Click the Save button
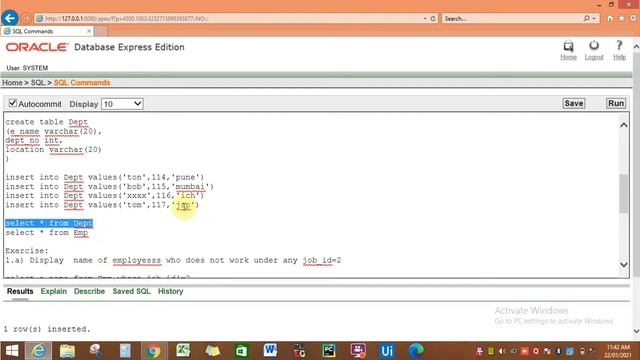Viewport: 640px width, 360px height. point(573,103)
